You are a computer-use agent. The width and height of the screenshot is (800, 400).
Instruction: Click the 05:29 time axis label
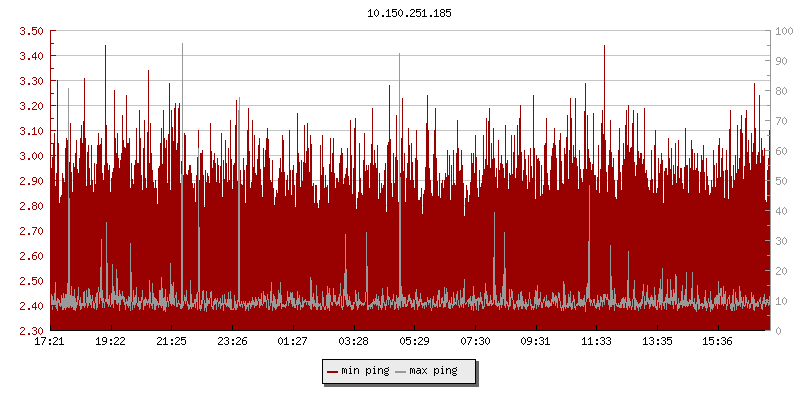click(x=414, y=342)
